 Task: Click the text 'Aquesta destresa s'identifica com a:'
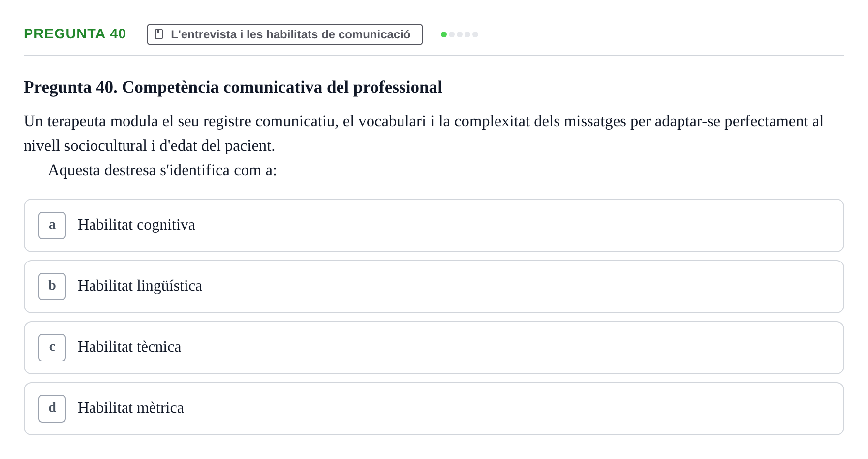tap(162, 170)
